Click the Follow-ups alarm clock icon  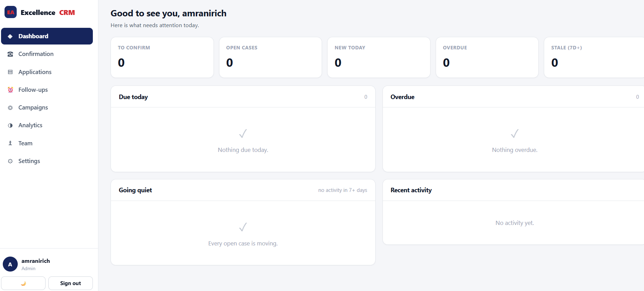coord(10,90)
